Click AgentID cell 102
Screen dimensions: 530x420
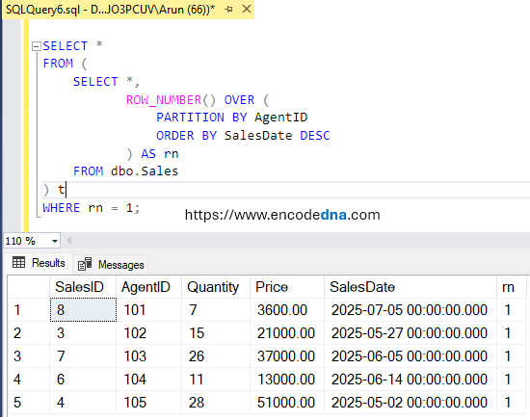148,333
